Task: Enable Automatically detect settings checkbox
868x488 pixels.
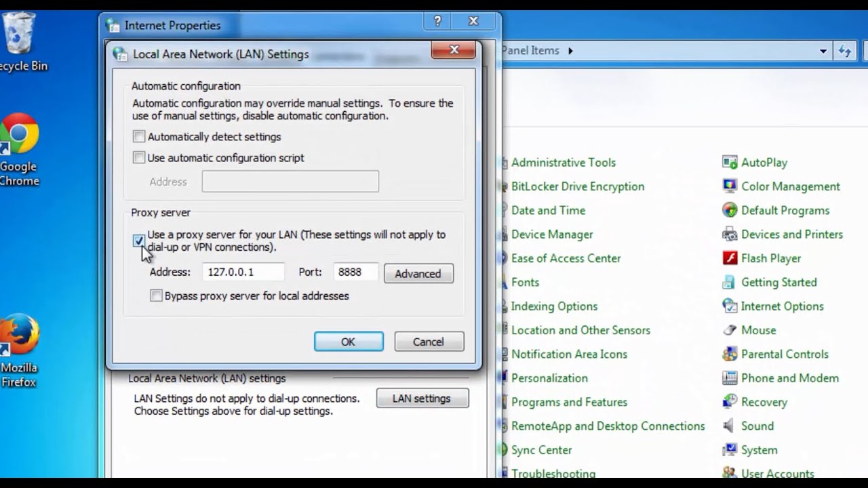Action: pos(139,136)
